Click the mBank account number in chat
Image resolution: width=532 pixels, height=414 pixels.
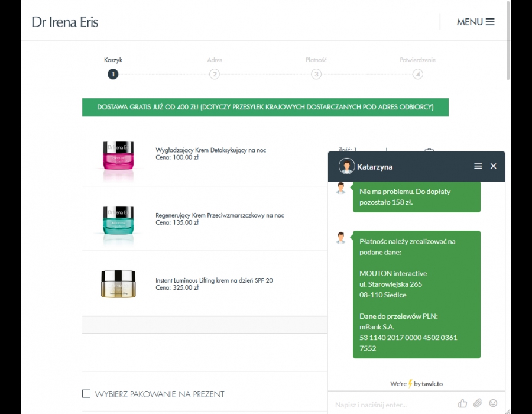[408, 343]
